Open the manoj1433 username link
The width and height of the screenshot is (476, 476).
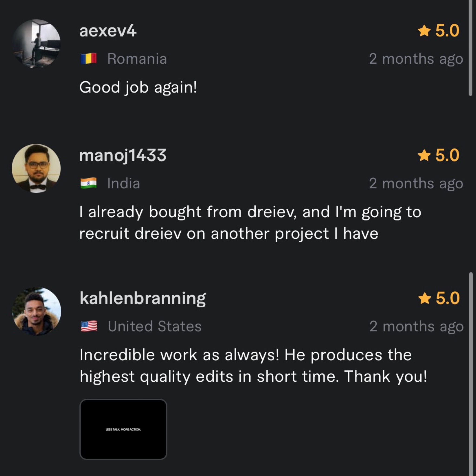(x=123, y=156)
